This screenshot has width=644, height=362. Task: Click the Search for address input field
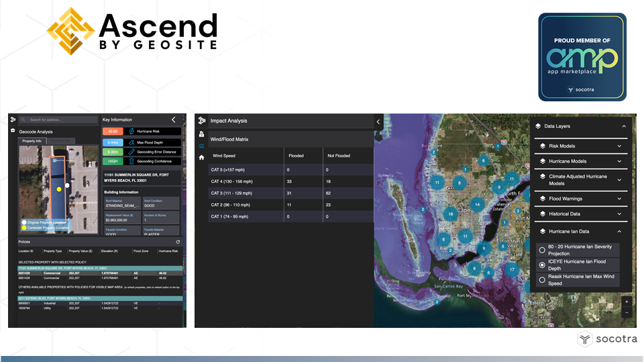tap(58, 120)
